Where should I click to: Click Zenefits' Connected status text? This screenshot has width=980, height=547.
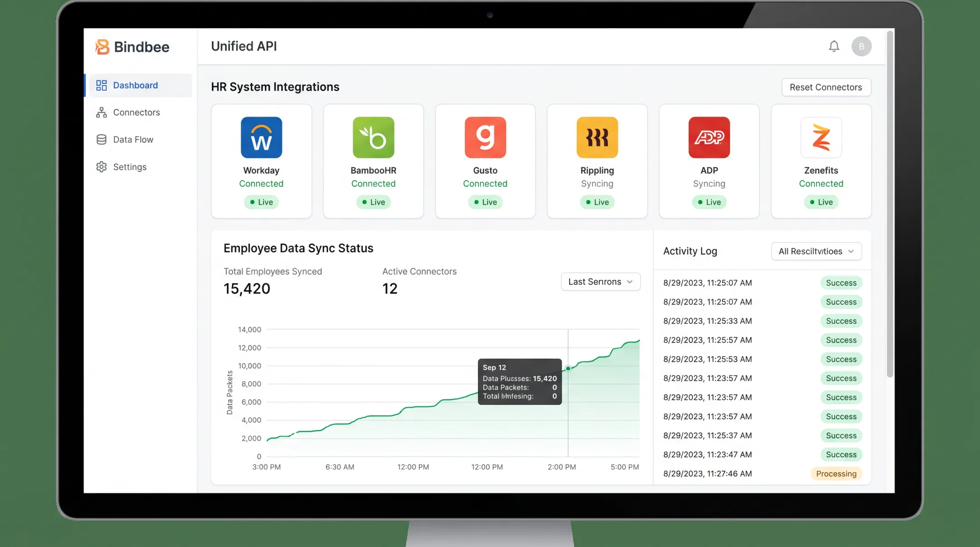[821, 184]
